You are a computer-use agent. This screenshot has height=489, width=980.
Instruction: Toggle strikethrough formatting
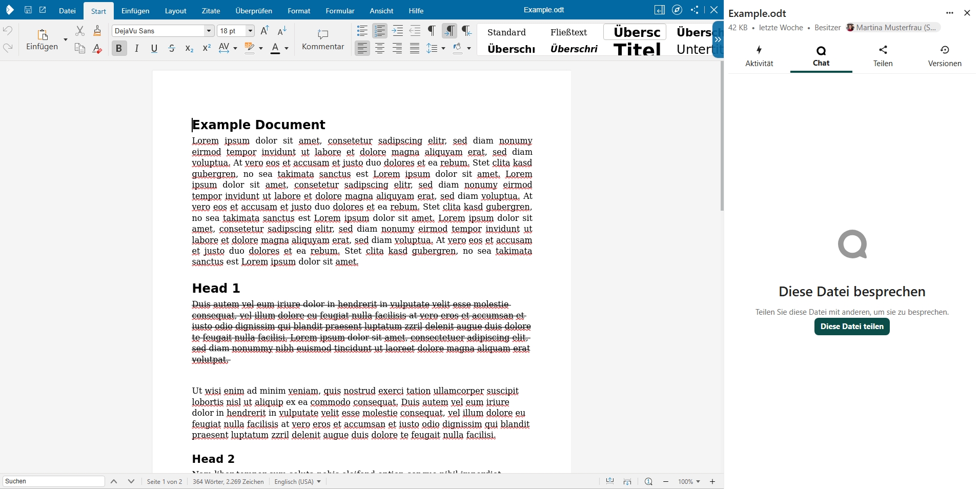coord(172,49)
